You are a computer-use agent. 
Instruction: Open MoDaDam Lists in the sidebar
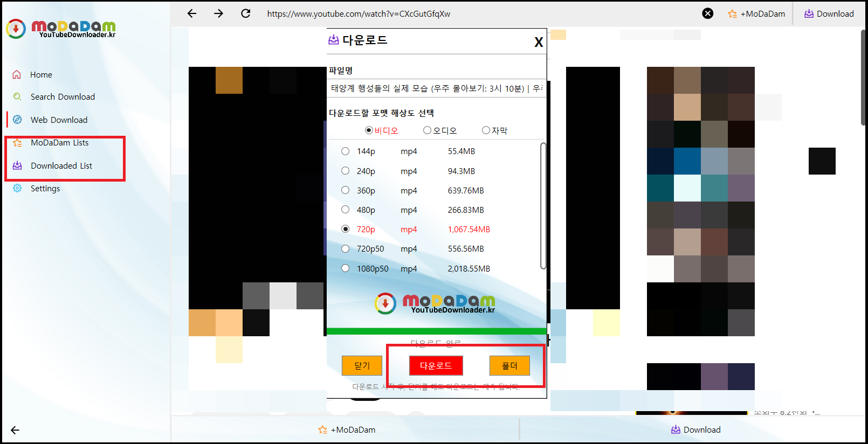59,143
